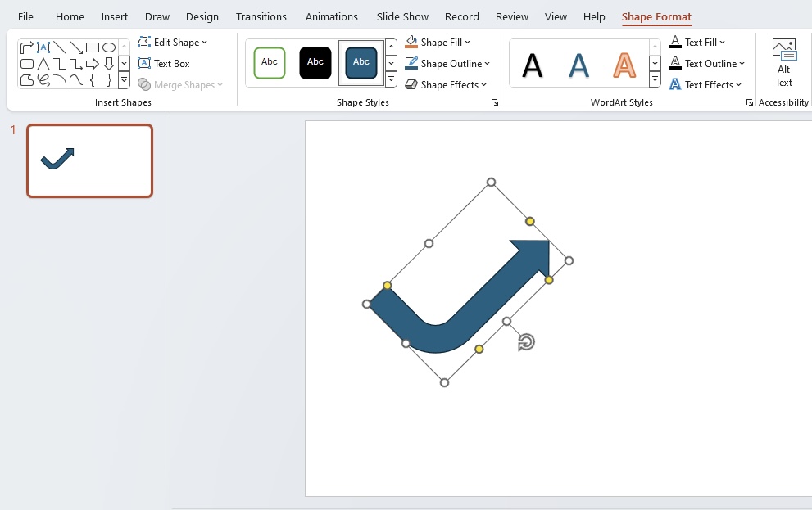Pick the arc shape
Viewport: 812px width, 510px height.
60,79
